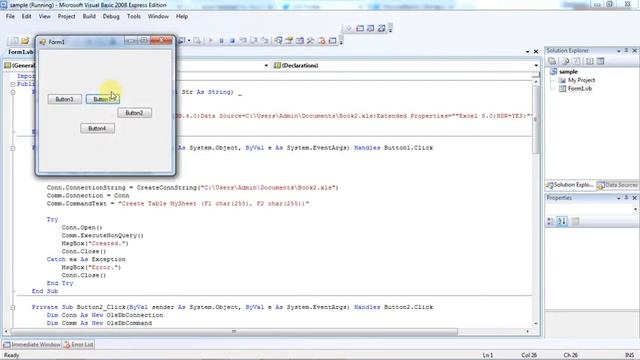This screenshot has width=640, height=360.
Task: Open the View menu
Action: (x=44, y=16)
